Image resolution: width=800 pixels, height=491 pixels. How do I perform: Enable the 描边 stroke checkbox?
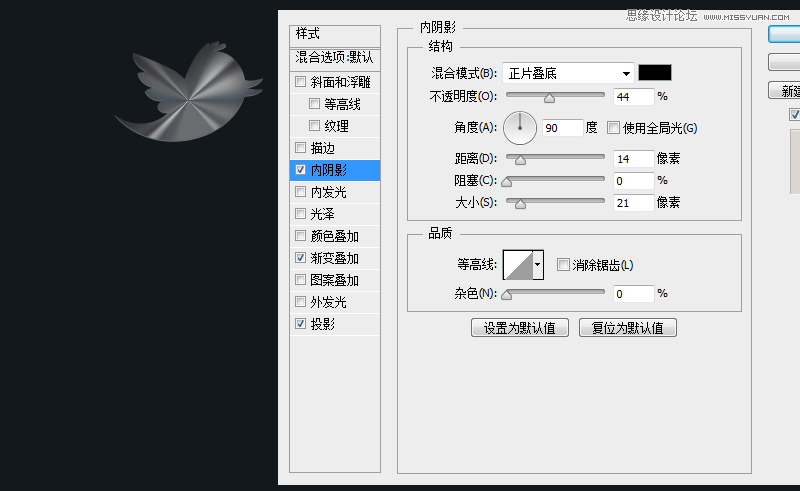[x=301, y=148]
